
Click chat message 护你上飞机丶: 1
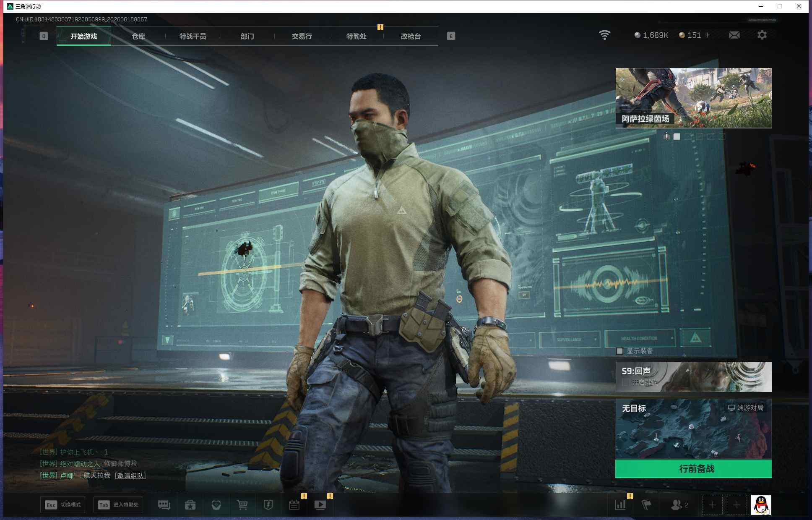[x=74, y=452]
